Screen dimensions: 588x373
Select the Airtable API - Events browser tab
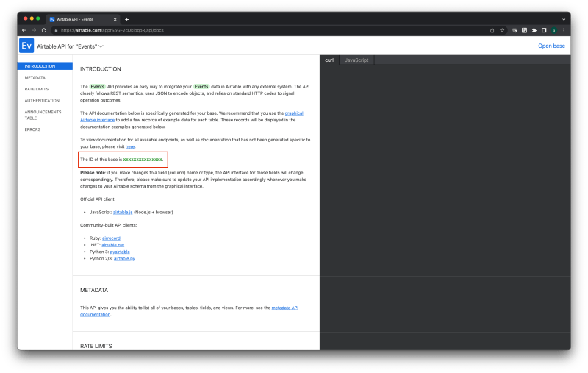82,20
